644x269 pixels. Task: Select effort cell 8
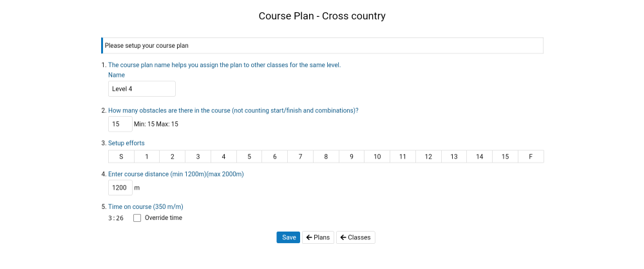coord(326,157)
